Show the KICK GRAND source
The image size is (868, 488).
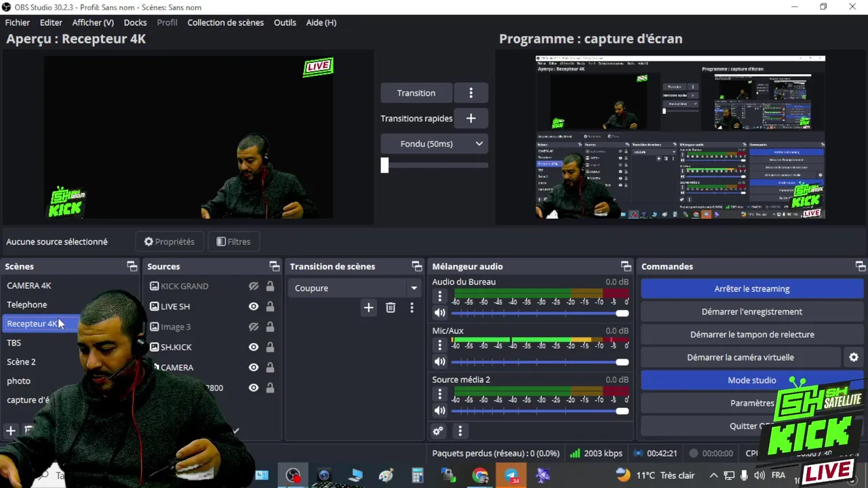point(254,286)
